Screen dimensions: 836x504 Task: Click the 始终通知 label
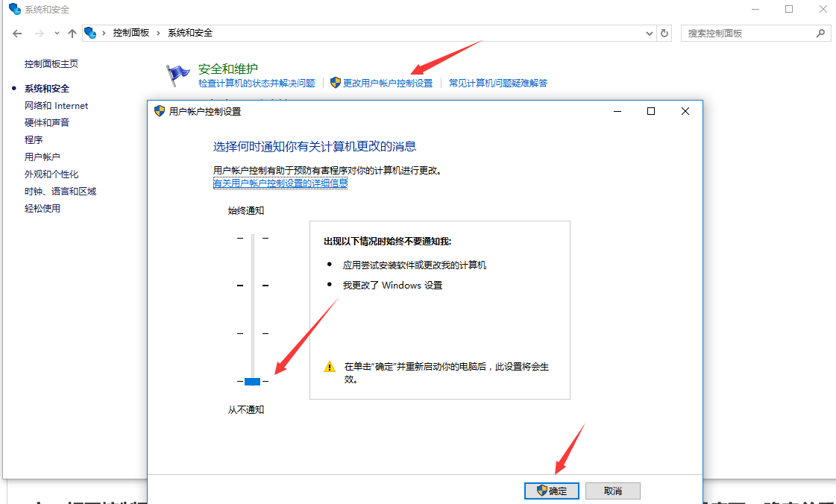coord(246,210)
